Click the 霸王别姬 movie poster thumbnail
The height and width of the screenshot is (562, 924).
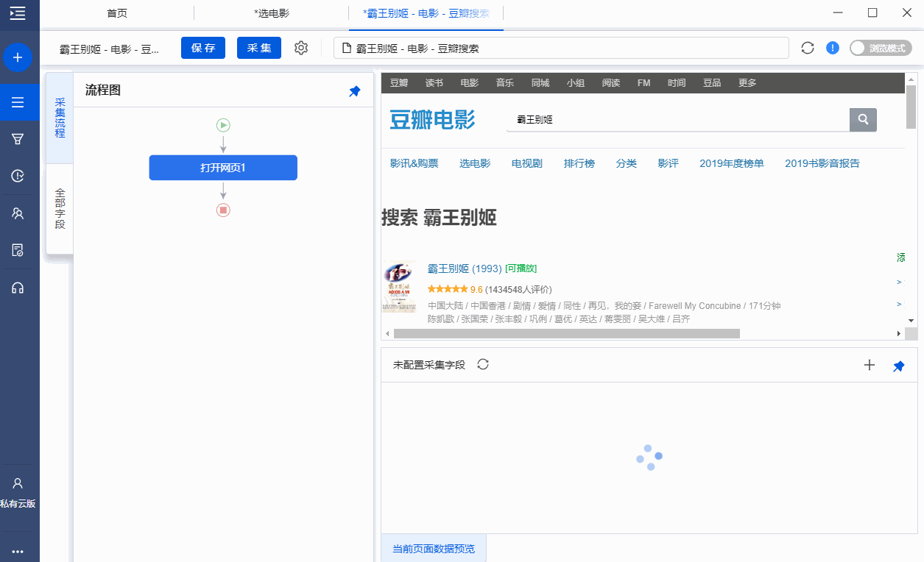tap(399, 288)
